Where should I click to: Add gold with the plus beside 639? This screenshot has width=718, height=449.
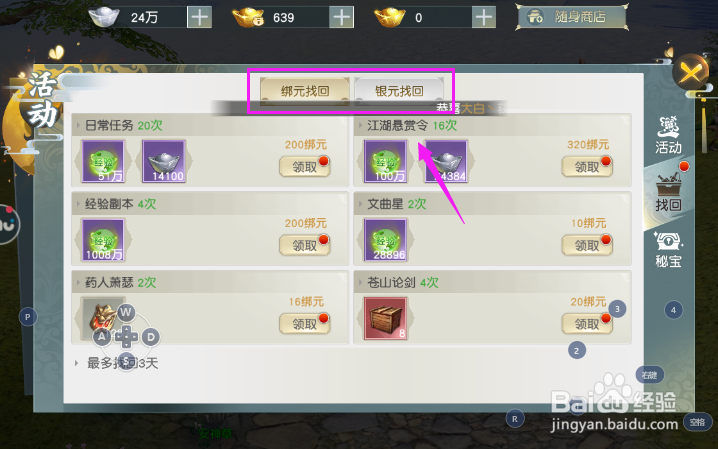point(342,17)
